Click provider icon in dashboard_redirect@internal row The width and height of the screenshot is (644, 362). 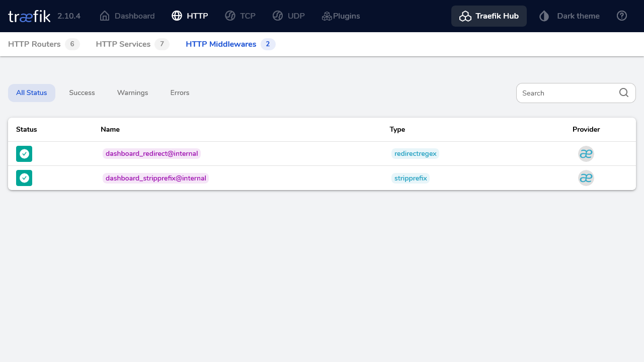click(586, 154)
